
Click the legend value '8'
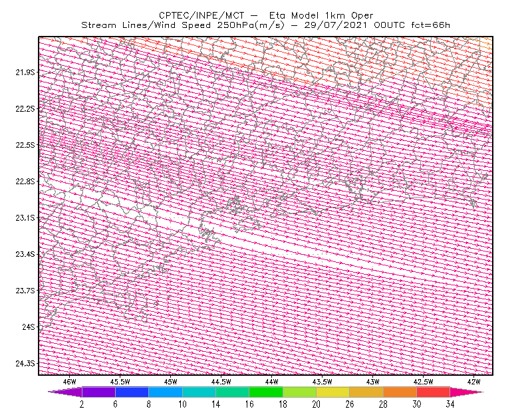[148, 404]
